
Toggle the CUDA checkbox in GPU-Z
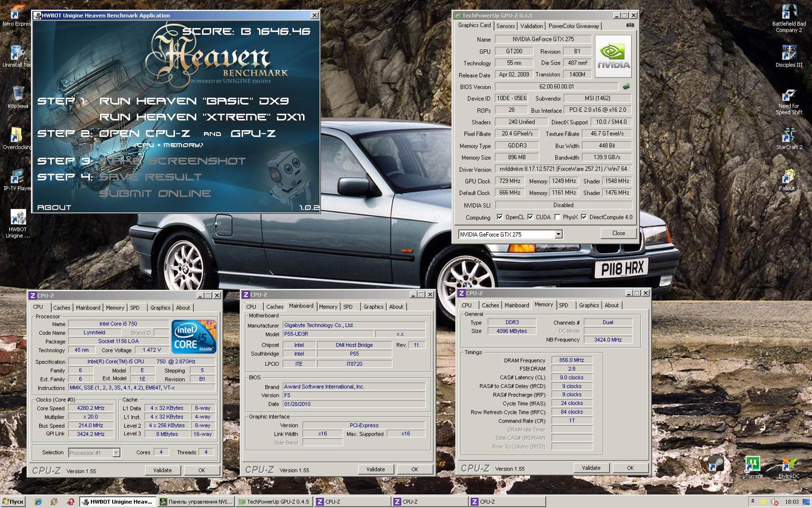[x=530, y=217]
